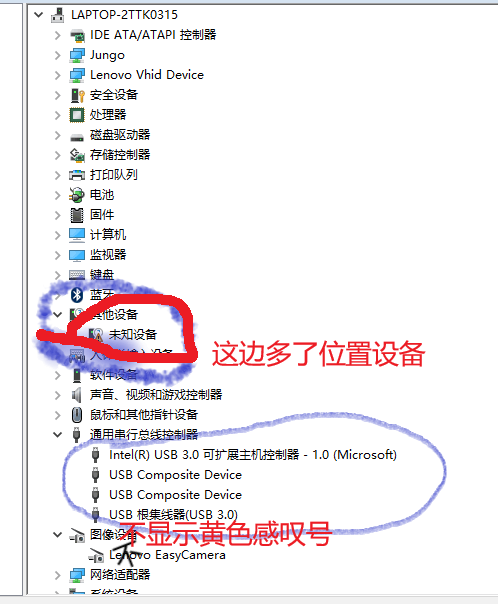498x604 pixels.
Task: Select the 电池 battery icon
Action: pyautogui.click(x=77, y=195)
